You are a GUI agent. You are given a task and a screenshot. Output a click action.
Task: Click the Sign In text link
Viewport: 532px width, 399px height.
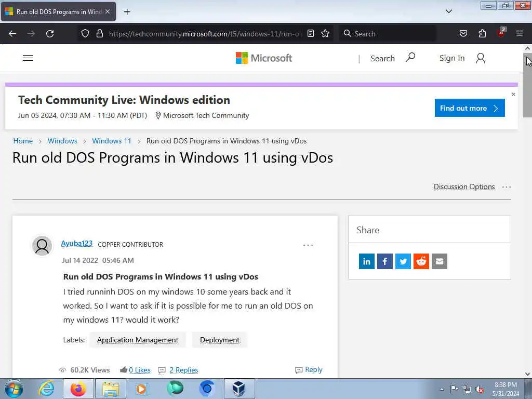452,58
